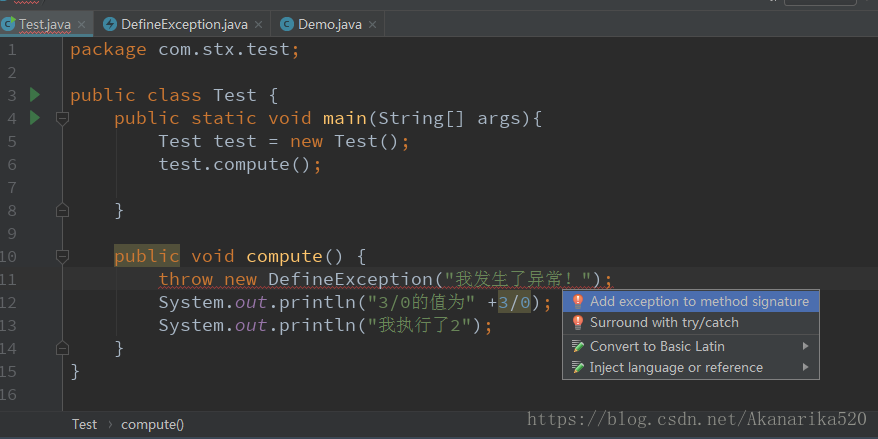This screenshot has height=439, width=878.
Task: Switch to the DefineException.java tab
Action: (184, 24)
